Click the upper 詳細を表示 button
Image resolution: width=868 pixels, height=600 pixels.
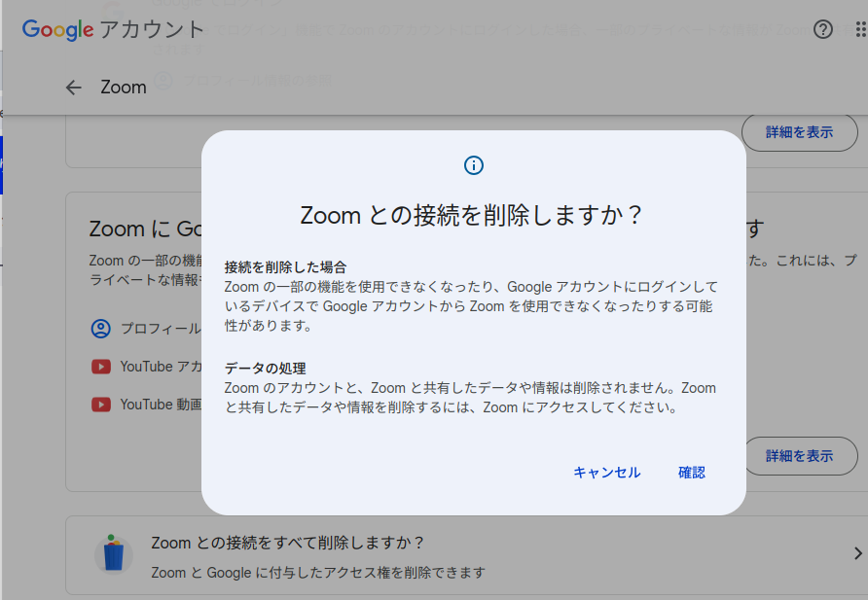point(799,132)
